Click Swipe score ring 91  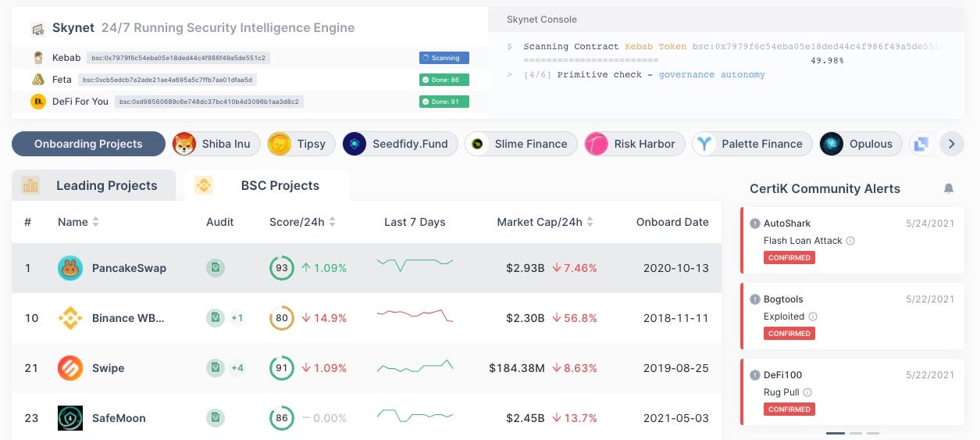coord(282,368)
